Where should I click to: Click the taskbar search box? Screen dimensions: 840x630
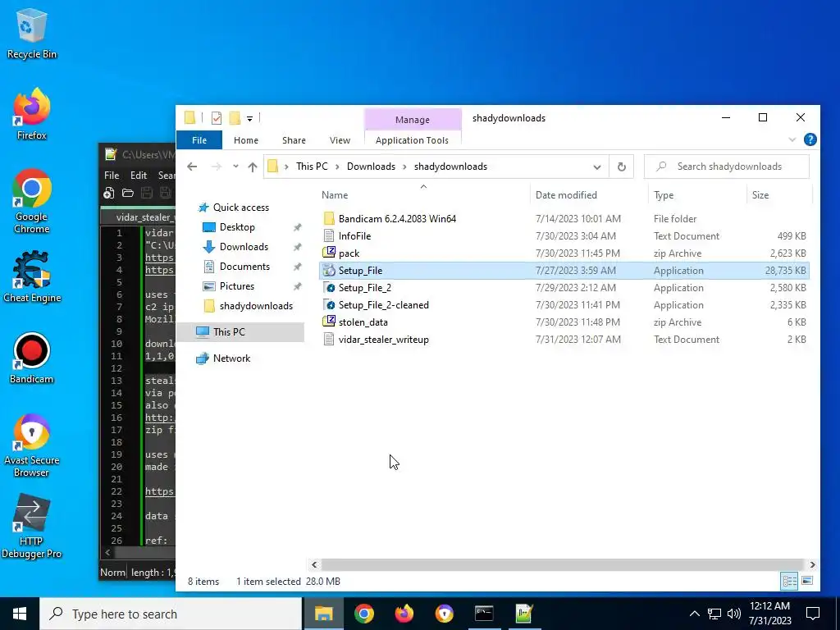[x=171, y=614]
